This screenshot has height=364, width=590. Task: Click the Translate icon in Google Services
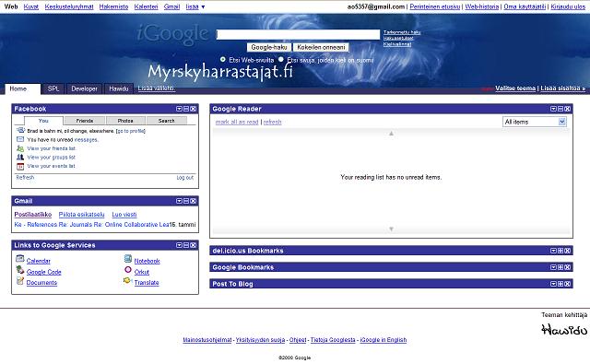pyautogui.click(x=127, y=280)
